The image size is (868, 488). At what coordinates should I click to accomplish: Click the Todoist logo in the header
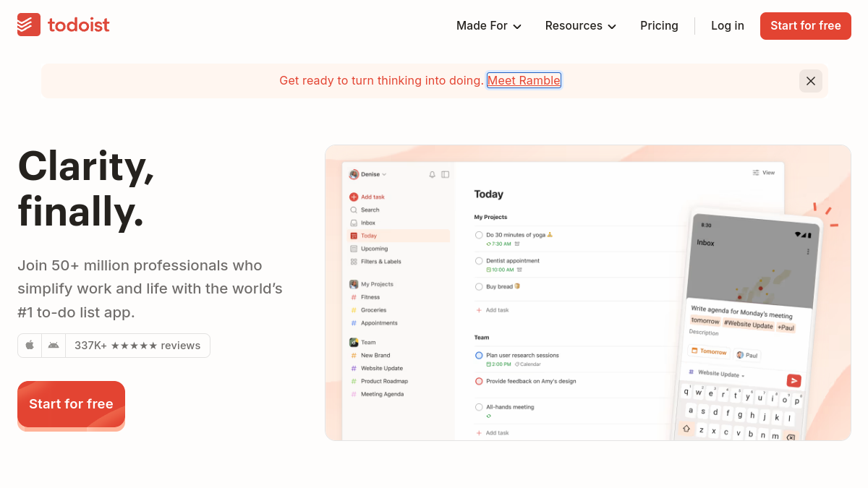64,25
